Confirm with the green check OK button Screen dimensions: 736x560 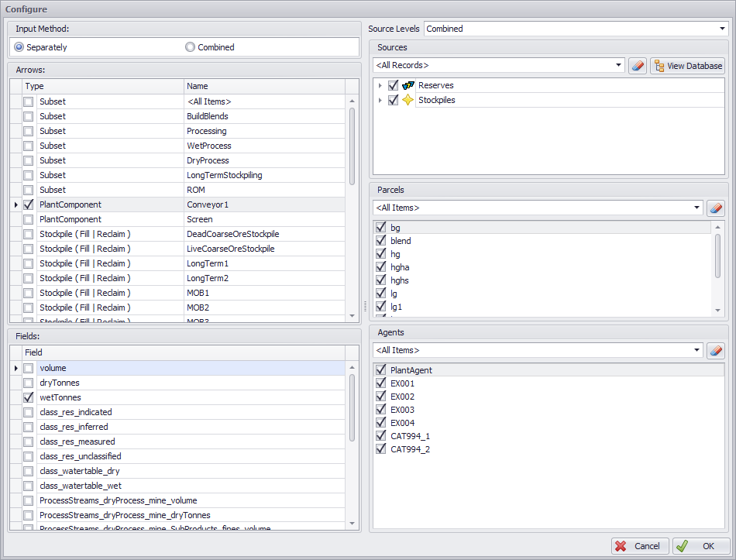700,546
